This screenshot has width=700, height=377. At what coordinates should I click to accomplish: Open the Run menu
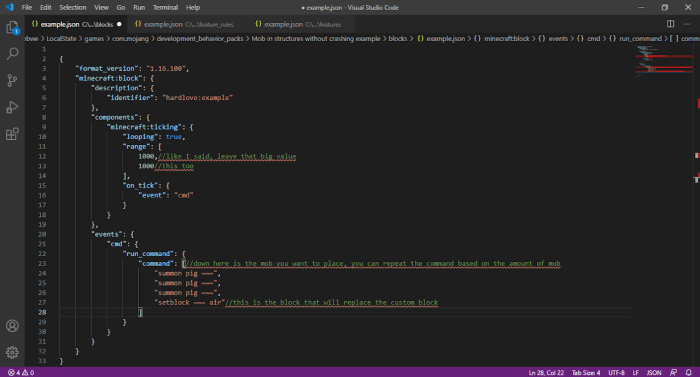coord(139,7)
